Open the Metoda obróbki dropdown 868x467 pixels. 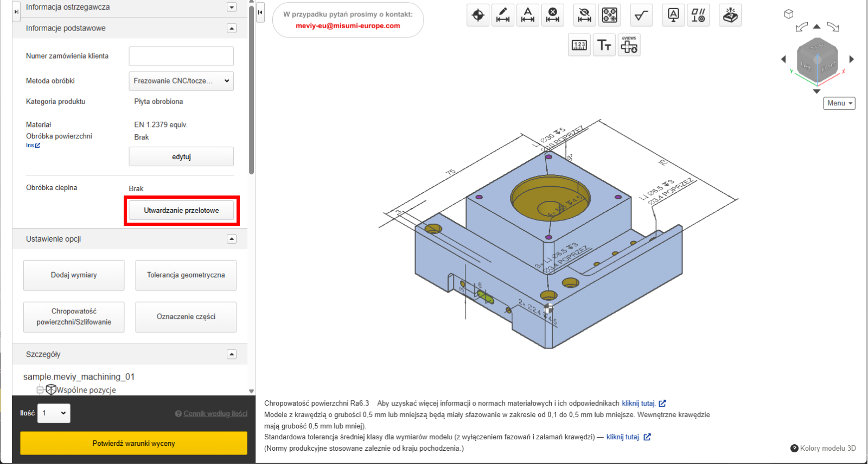coord(181,81)
